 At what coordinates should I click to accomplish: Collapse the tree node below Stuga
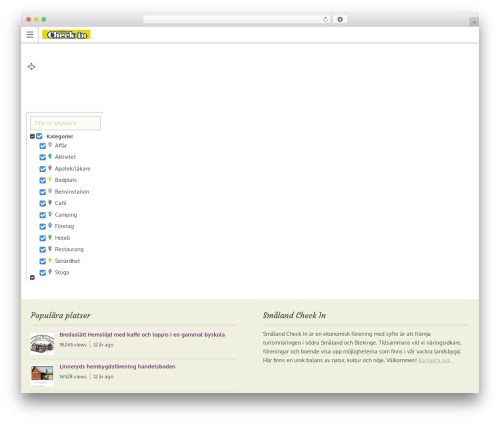[32, 277]
